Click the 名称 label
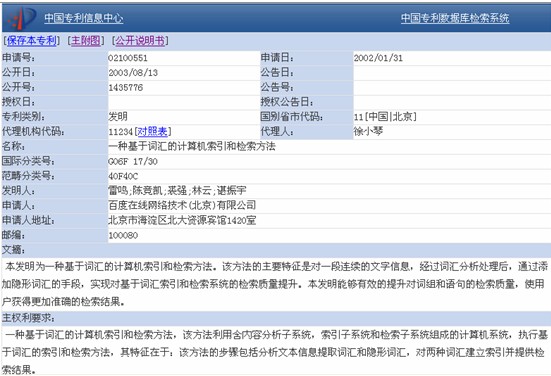Image resolution: width=551 pixels, height=376 pixels. 13,146
